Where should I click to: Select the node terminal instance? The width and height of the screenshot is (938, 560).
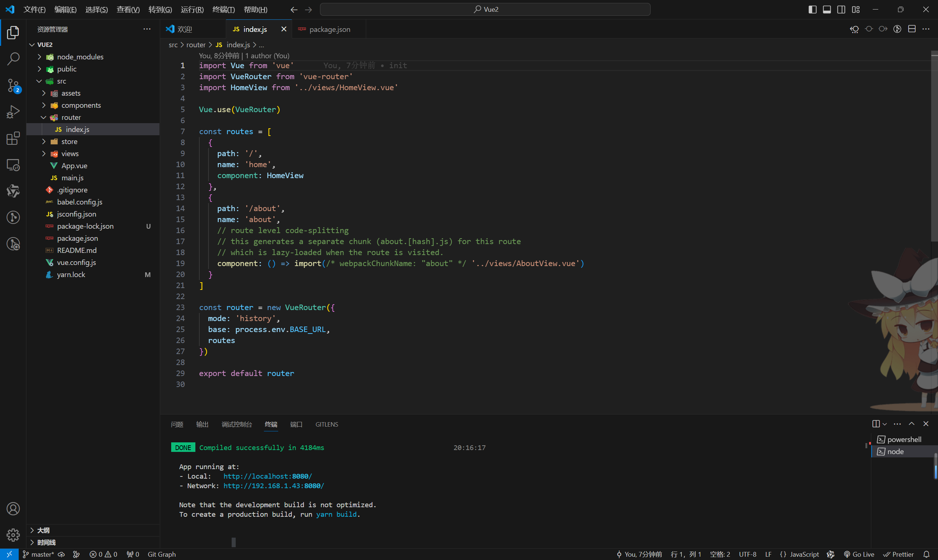point(904,451)
